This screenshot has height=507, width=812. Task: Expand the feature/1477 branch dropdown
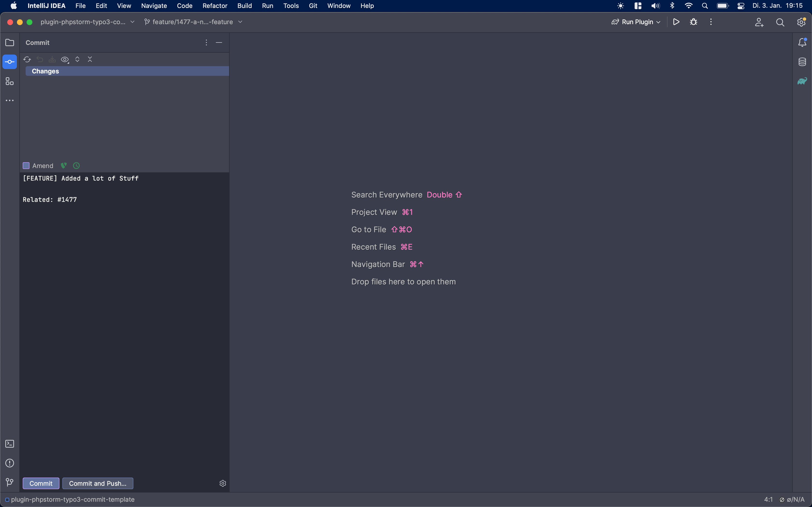click(193, 22)
